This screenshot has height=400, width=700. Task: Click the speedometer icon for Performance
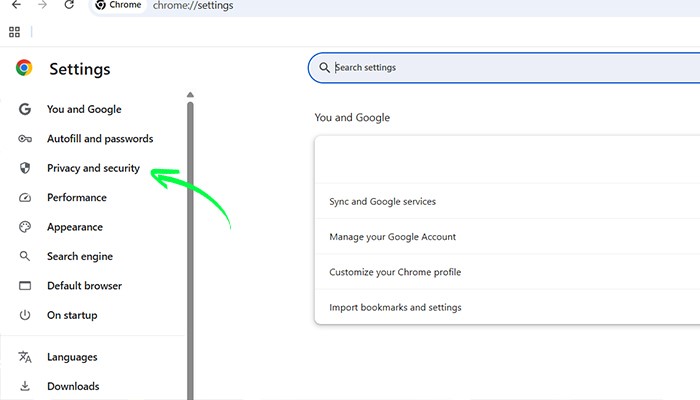pyautogui.click(x=25, y=198)
